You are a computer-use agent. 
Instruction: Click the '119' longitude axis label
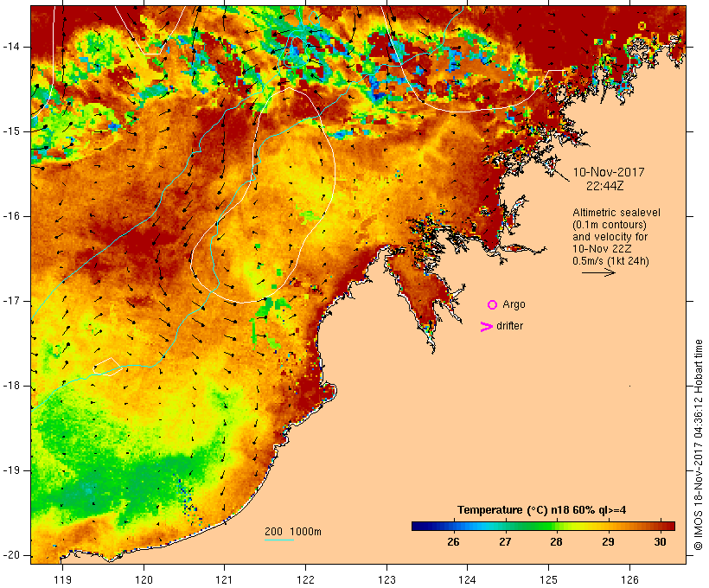click(62, 579)
